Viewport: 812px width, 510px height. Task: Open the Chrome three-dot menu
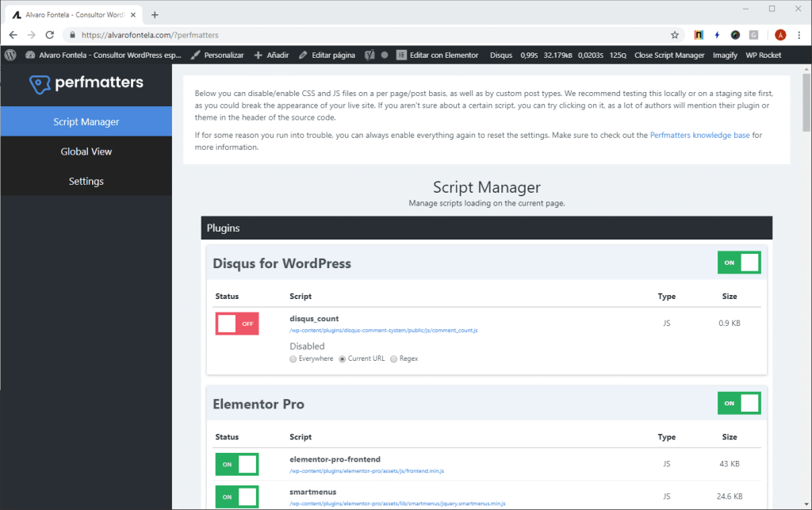point(800,35)
